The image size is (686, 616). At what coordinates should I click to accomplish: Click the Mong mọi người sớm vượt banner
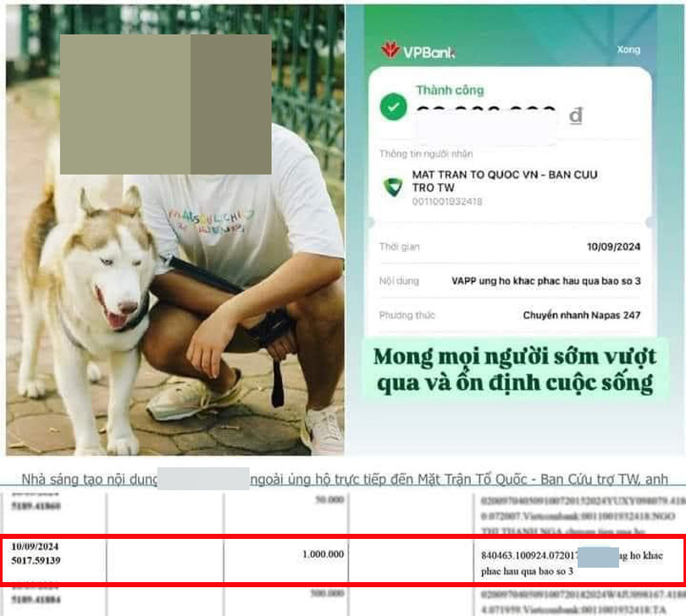(515, 369)
